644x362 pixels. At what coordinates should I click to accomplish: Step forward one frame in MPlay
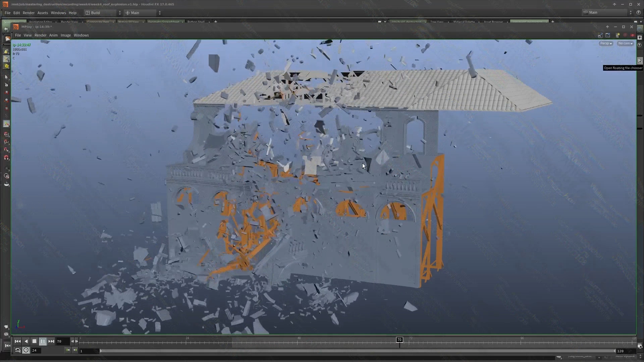pyautogui.click(x=76, y=341)
